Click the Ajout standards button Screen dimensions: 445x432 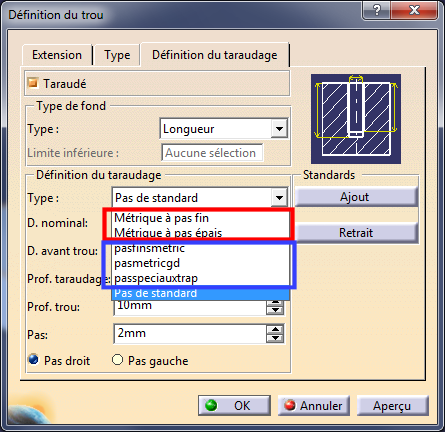[x=356, y=197]
